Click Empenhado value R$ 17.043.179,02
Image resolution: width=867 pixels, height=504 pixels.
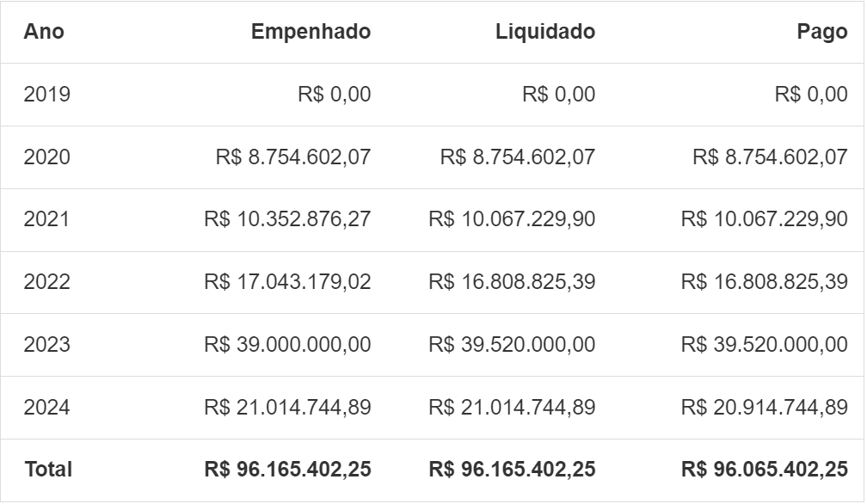click(287, 282)
